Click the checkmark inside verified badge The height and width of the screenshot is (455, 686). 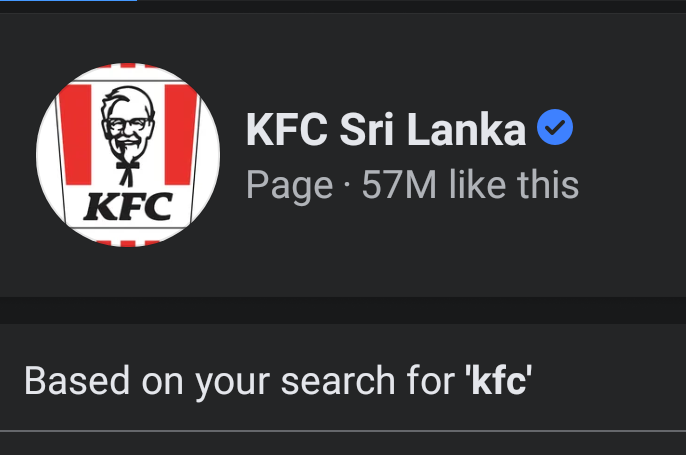click(555, 127)
